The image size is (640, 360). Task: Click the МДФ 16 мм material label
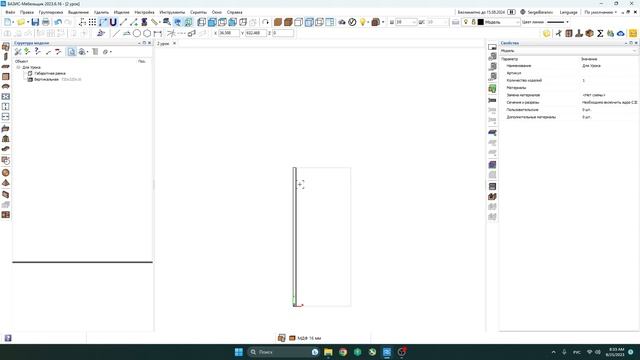click(x=309, y=338)
